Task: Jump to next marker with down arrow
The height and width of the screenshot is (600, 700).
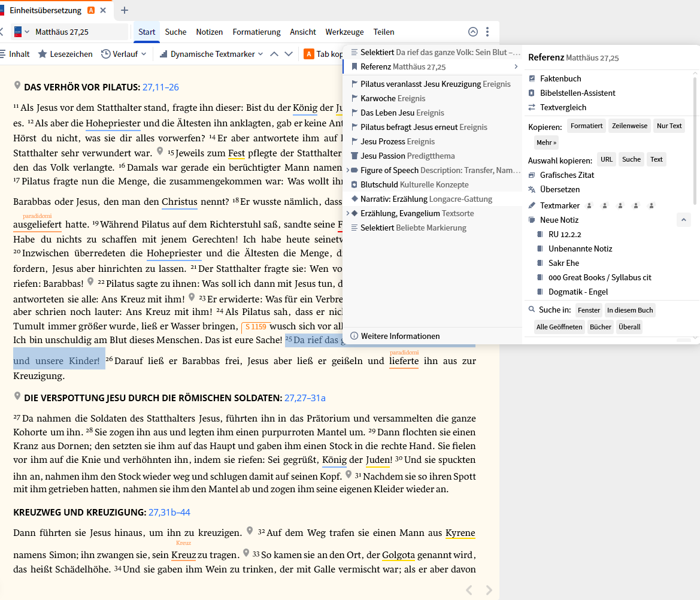Action: click(x=289, y=54)
